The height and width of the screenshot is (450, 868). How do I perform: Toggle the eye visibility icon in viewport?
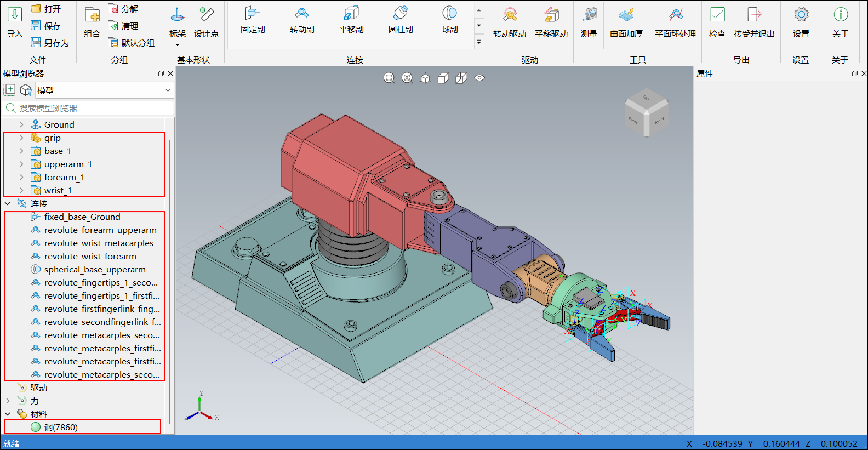(479, 78)
